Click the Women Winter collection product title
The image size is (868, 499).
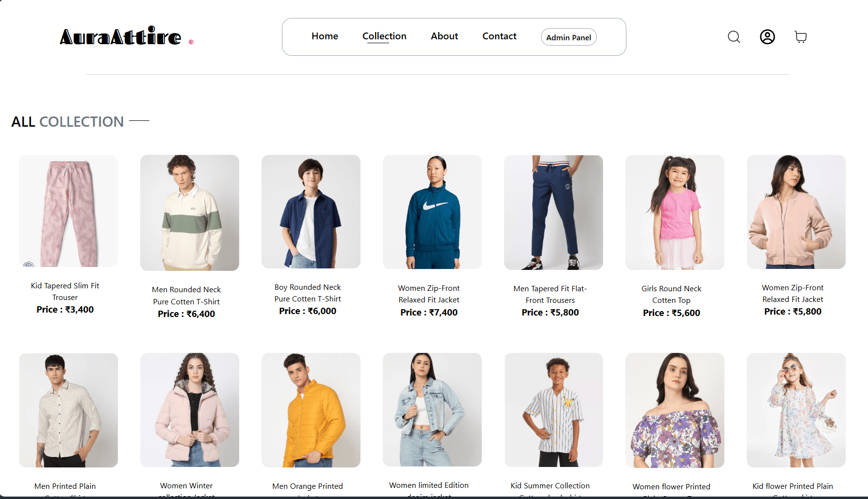tap(186, 486)
